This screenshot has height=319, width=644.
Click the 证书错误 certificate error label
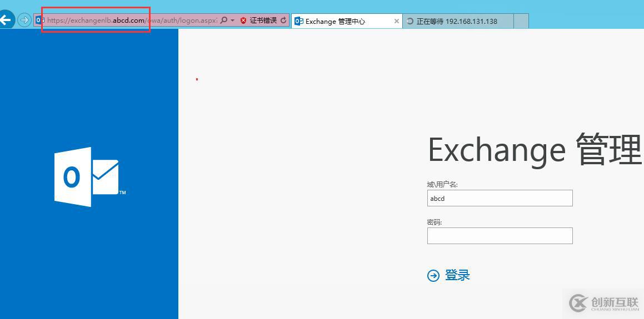(x=263, y=21)
